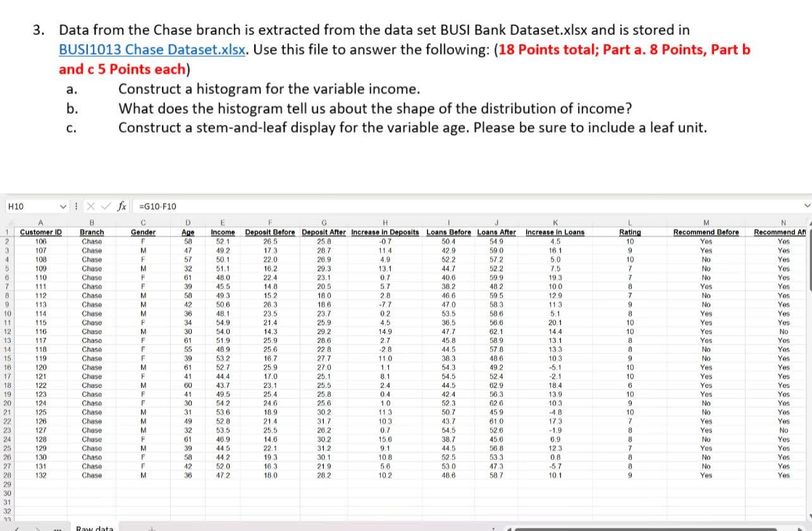Image resolution: width=812 pixels, height=531 pixels.
Task: Click the all-sheets ellipsis icon near sheet tabs
Action: pos(58,528)
